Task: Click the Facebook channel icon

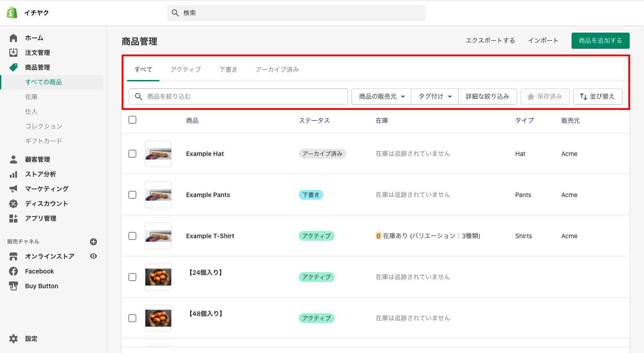Action: point(13,271)
